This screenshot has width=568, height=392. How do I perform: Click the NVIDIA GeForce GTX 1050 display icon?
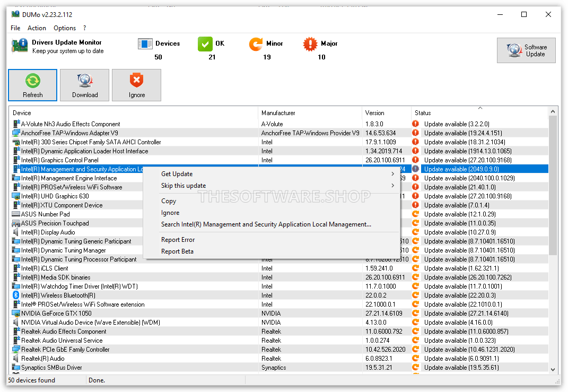point(16,313)
